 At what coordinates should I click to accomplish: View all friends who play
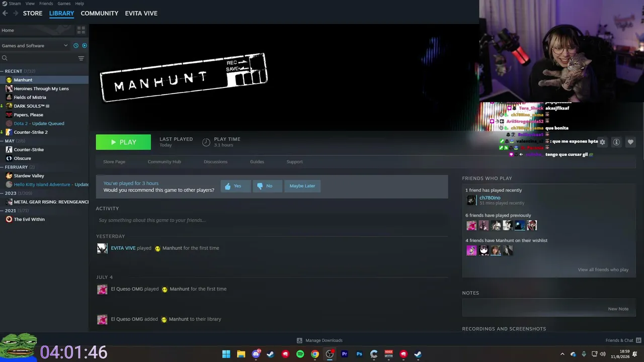tap(603, 270)
